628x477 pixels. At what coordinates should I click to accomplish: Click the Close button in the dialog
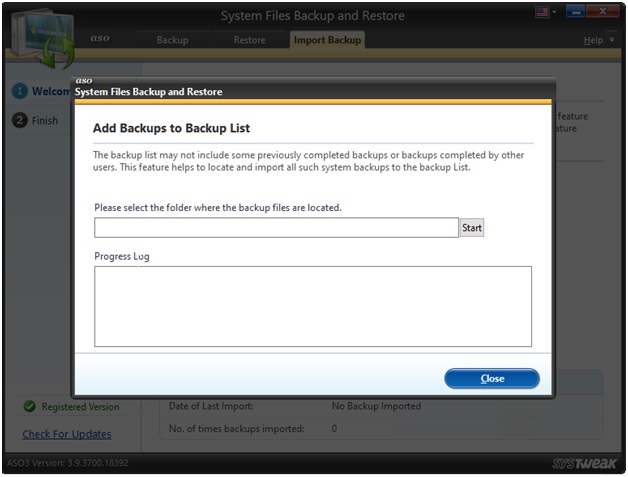tap(492, 379)
